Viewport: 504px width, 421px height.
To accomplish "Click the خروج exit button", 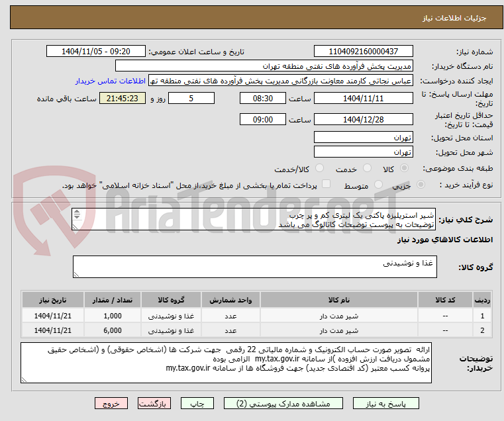I will pos(111,403).
